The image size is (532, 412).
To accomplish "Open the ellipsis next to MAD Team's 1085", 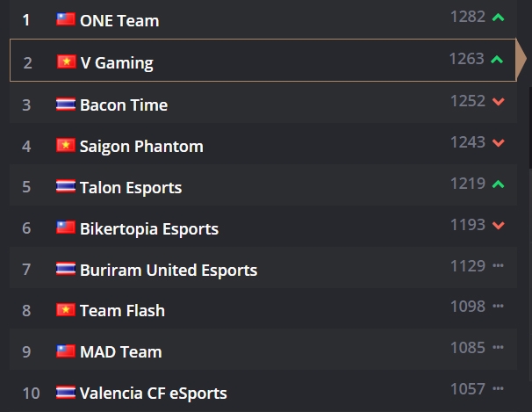I will coord(498,347).
